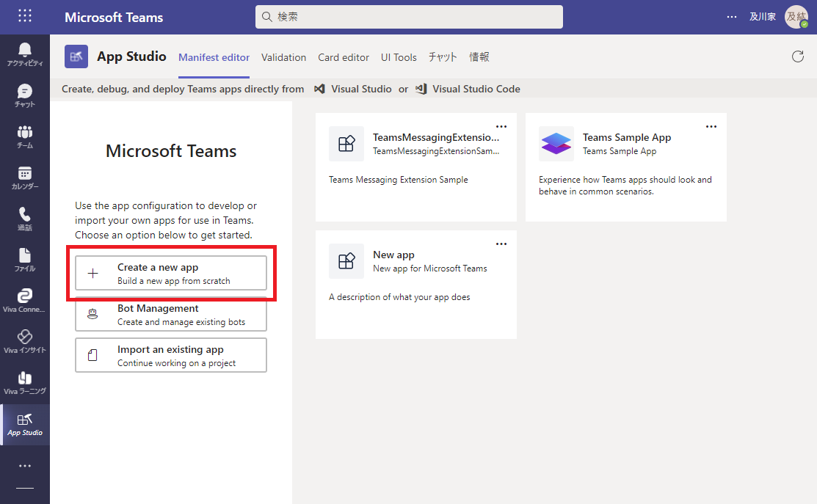This screenshot has height=504, width=817.
Task: Open the app launcher waffle grid
Action: [x=24, y=16]
